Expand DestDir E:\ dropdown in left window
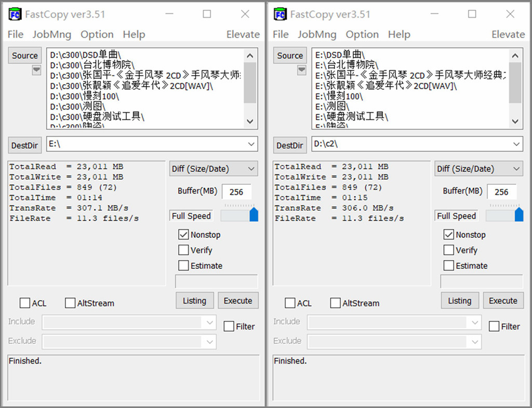Image resolution: width=532 pixels, height=408 pixels. coord(251,144)
